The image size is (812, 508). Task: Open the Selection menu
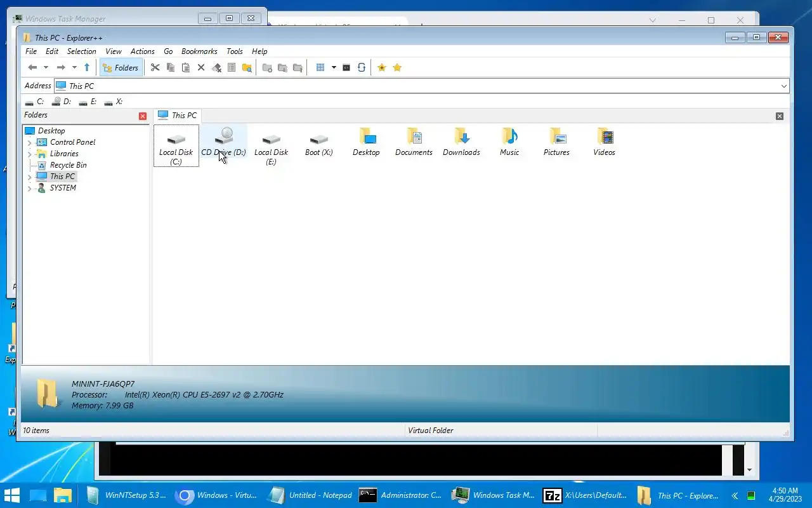tap(82, 51)
